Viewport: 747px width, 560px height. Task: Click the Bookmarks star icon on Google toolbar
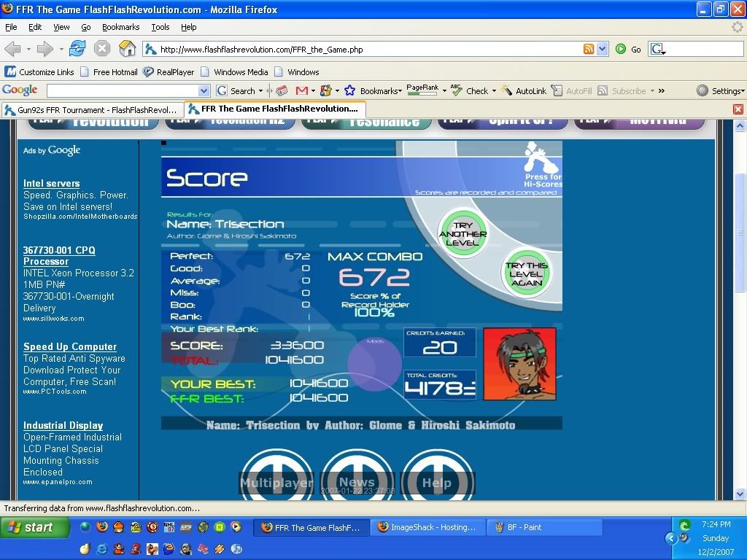[x=350, y=90]
